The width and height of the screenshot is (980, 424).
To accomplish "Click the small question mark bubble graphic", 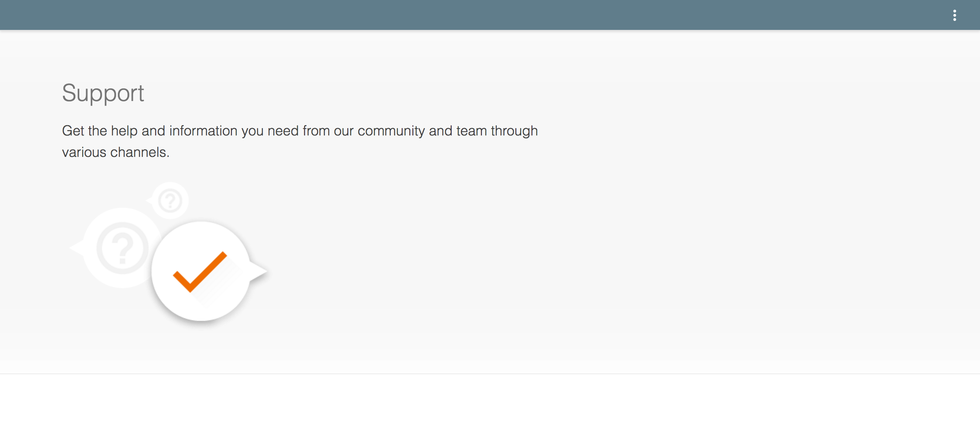I will pos(170,200).
